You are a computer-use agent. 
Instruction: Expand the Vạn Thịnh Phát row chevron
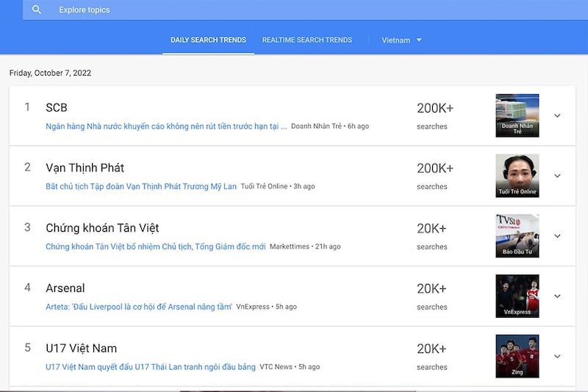click(x=557, y=176)
